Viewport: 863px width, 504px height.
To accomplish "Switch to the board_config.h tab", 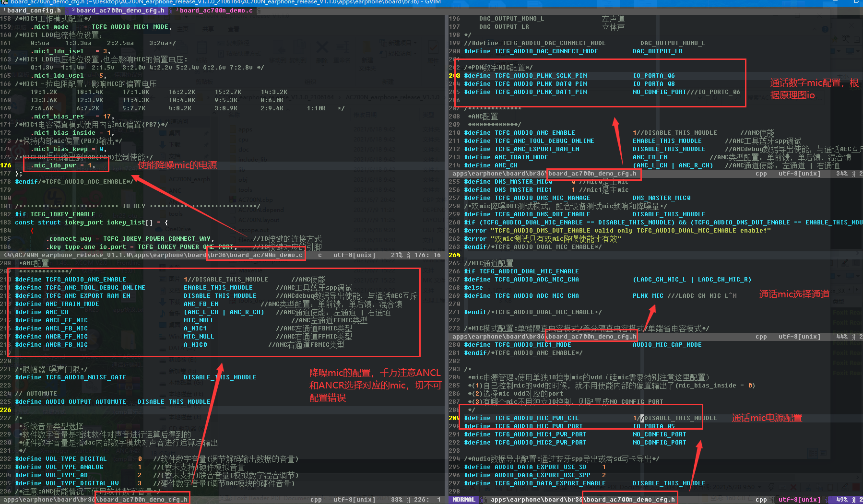I will [33, 10].
